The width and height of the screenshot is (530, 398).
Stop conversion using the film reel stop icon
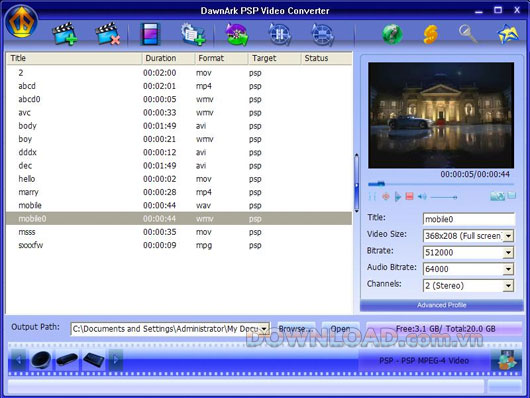pos(322,34)
